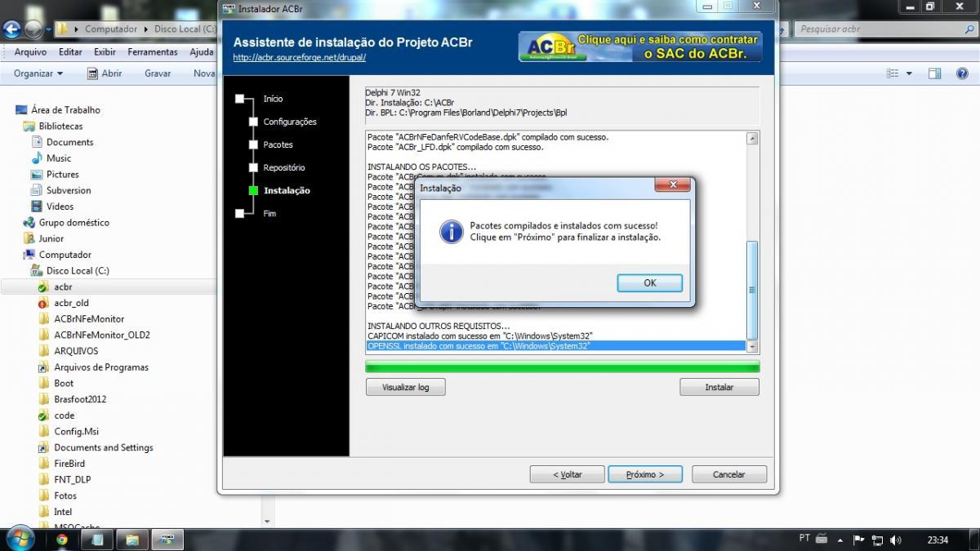Click the code folder green-check icon
The image size is (980, 551).
tap(44, 415)
